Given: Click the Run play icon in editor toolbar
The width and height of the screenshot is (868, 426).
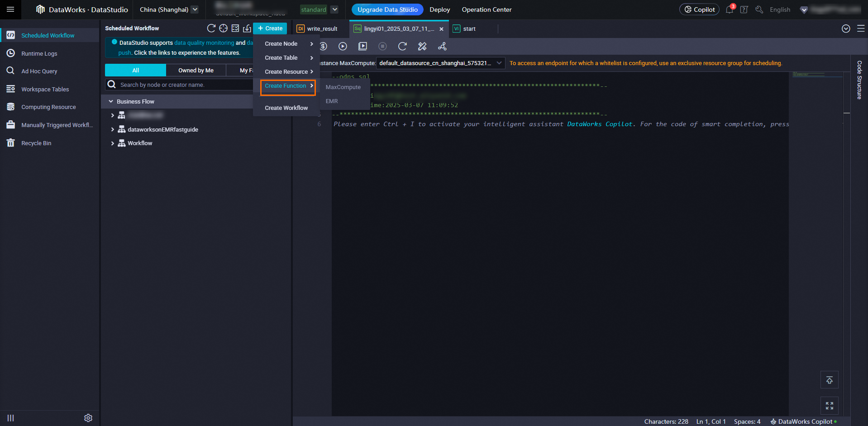Looking at the screenshot, I should click(x=343, y=46).
